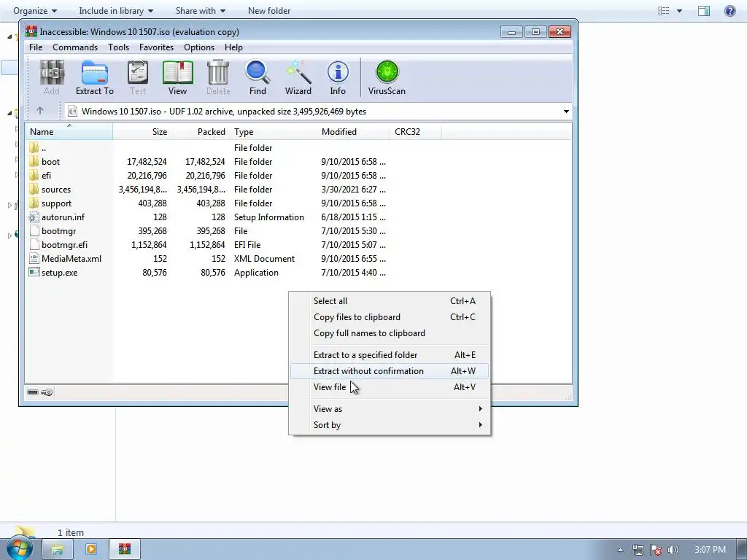
Task: Expand the Sort by submenu
Action: tap(390, 425)
